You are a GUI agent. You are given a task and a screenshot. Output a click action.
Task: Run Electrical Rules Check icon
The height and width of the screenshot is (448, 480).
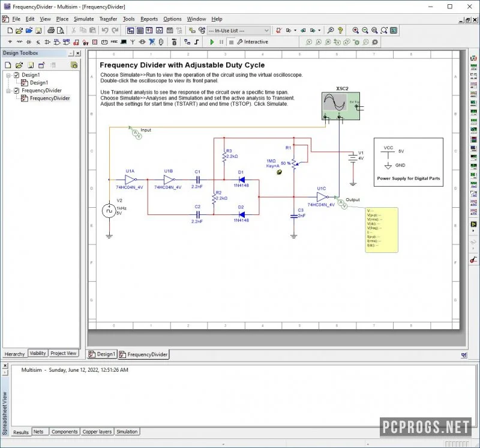point(278,31)
